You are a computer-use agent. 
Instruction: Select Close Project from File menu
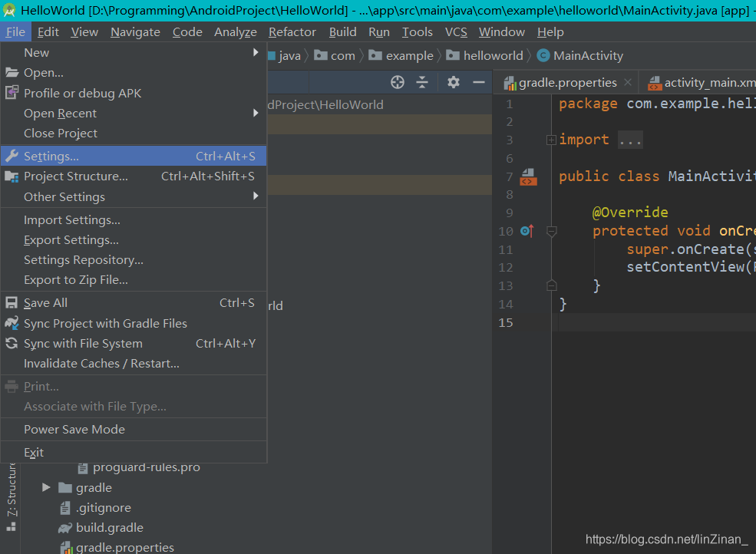(134, 133)
